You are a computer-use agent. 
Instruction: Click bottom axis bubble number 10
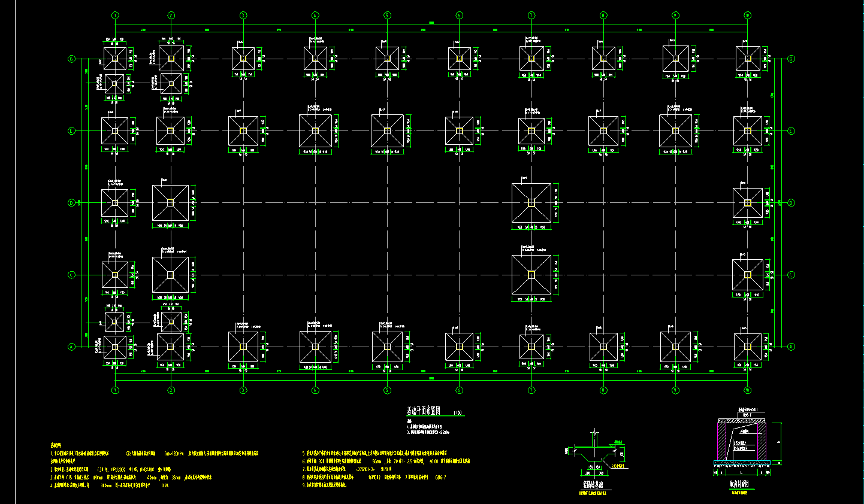click(x=748, y=390)
